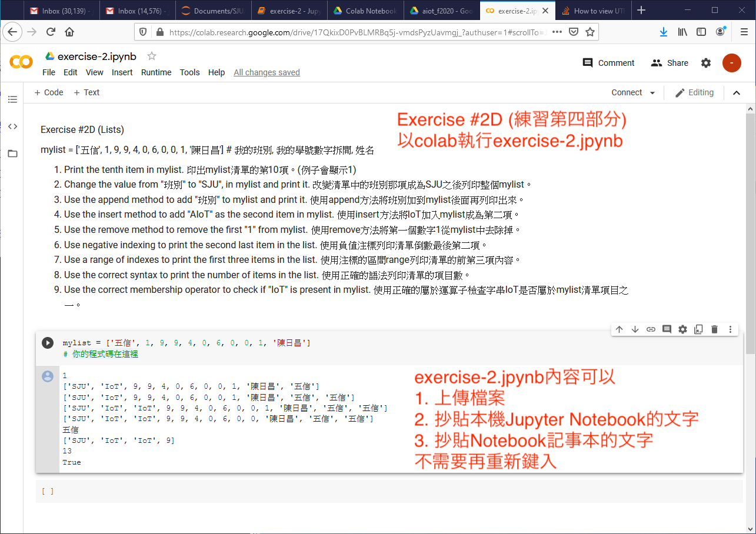Image resolution: width=756 pixels, height=534 pixels.
Task: Toggle the table of contents panel
Action: click(12, 99)
